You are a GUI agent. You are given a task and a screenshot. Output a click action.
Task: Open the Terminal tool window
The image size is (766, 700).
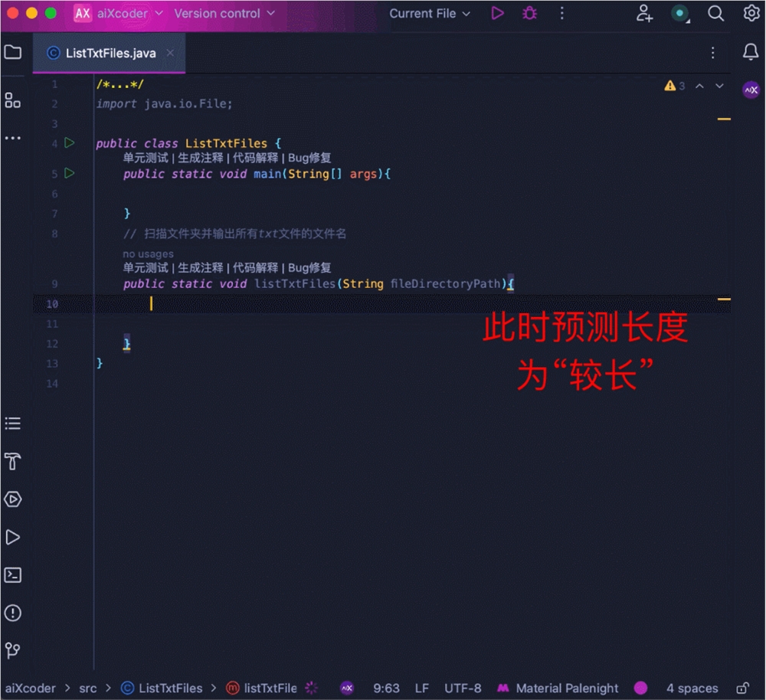12,574
